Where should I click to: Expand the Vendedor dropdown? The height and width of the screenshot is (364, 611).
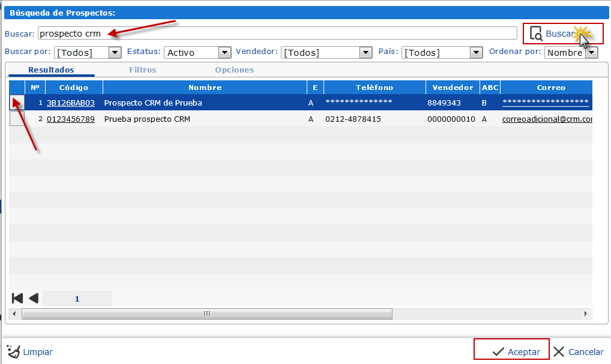[x=366, y=53]
